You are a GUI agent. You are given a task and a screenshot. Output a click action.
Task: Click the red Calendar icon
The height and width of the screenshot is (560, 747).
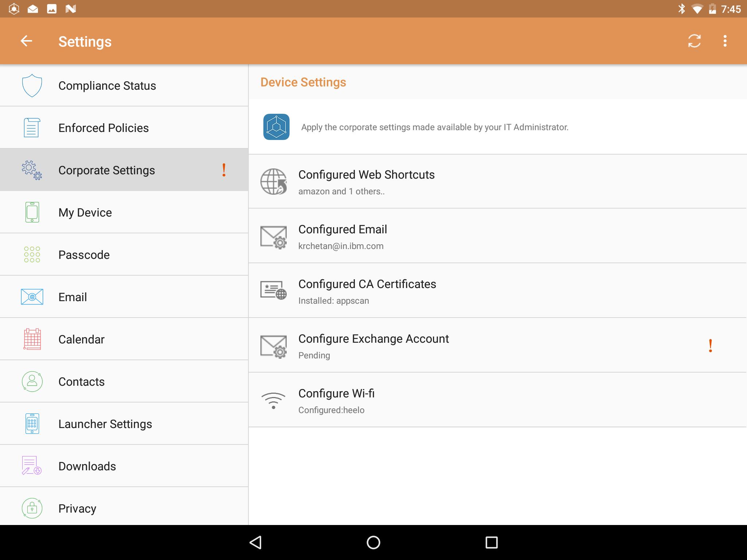[x=32, y=339]
